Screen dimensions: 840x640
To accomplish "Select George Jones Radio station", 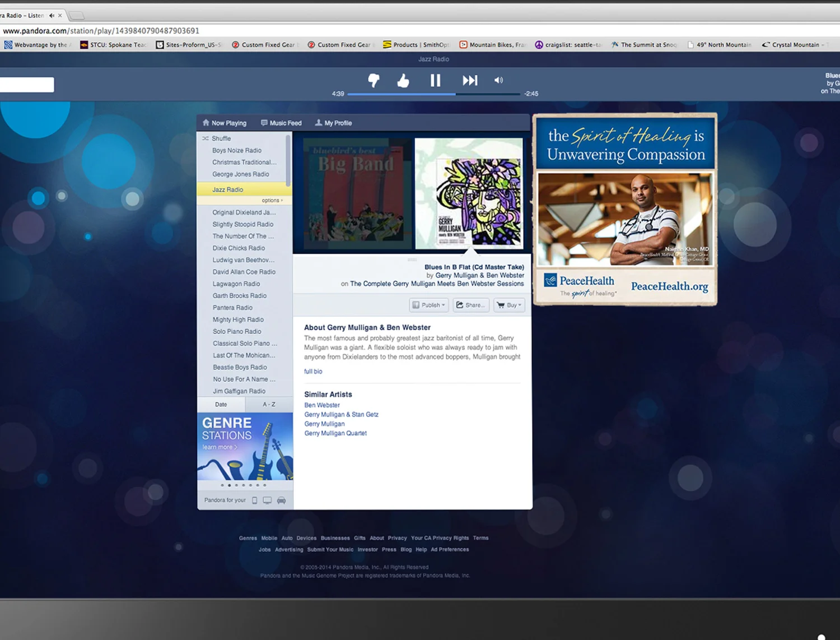I will pos(241,174).
